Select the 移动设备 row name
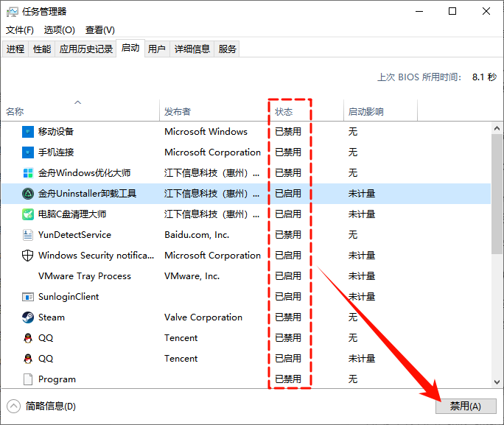The height and width of the screenshot is (425, 504). click(x=56, y=132)
